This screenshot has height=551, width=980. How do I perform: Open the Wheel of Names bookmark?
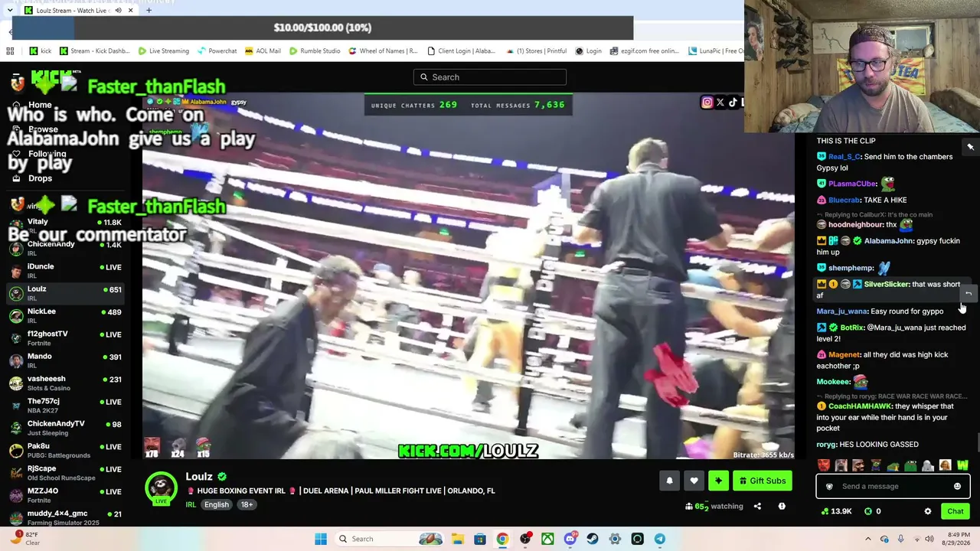(x=383, y=51)
